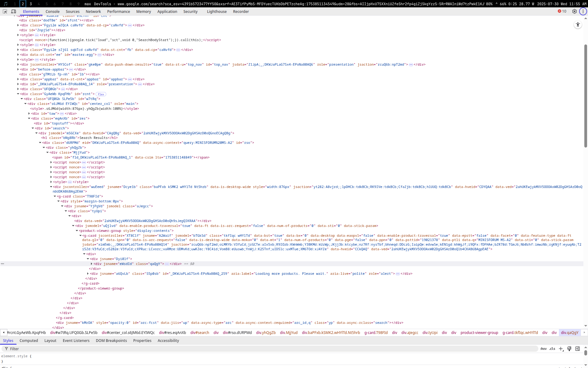Expand the div id="before-appbar" node

18,69
